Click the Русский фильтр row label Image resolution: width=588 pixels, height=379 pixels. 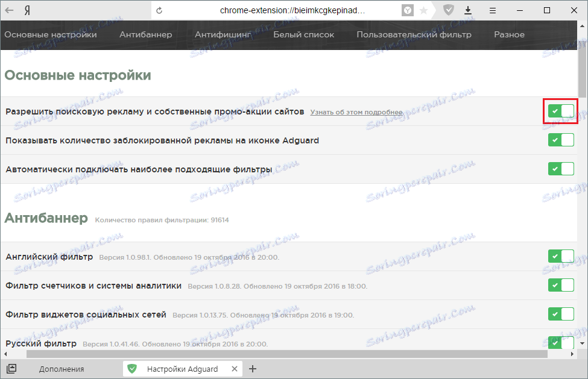[41, 343]
